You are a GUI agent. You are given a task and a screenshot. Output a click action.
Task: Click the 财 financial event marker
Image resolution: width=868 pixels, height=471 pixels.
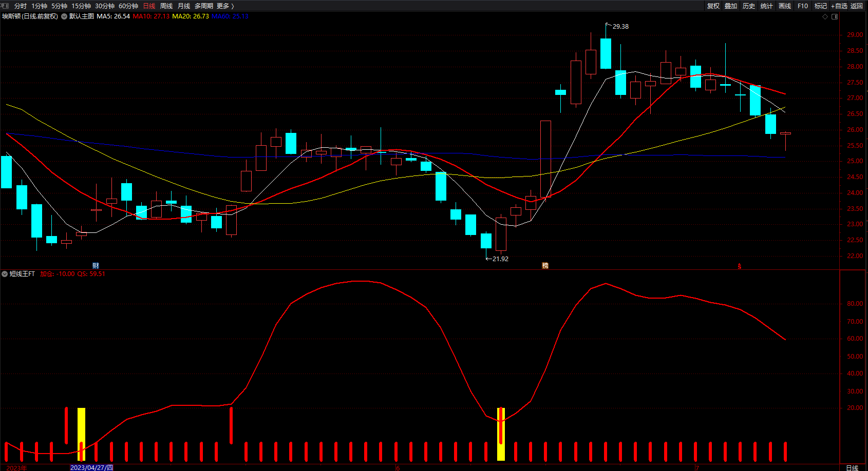coord(96,265)
